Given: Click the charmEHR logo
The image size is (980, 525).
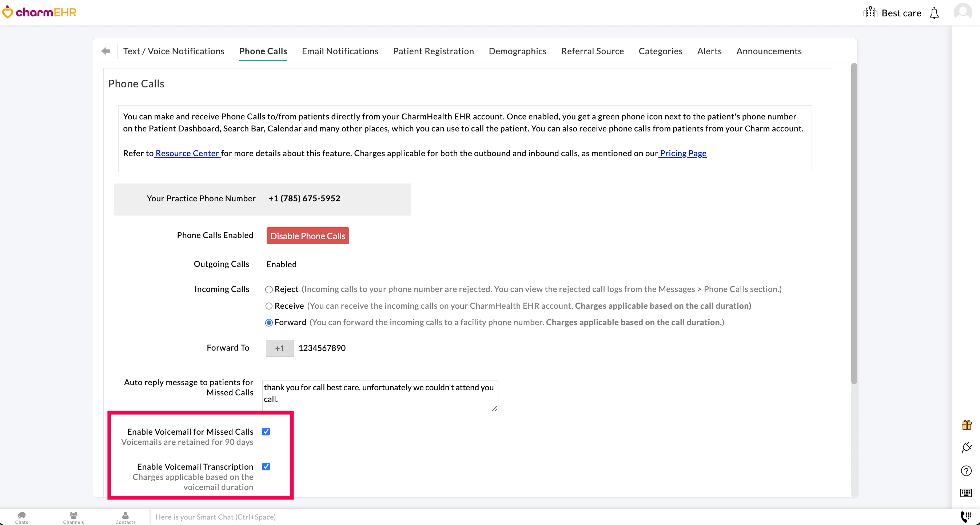Looking at the screenshot, I should tap(39, 11).
